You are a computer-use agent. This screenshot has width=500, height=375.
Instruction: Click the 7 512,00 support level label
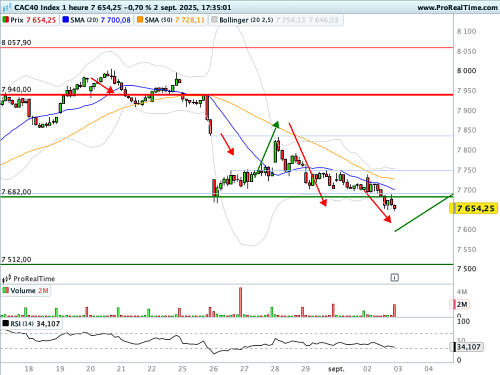coord(16,259)
